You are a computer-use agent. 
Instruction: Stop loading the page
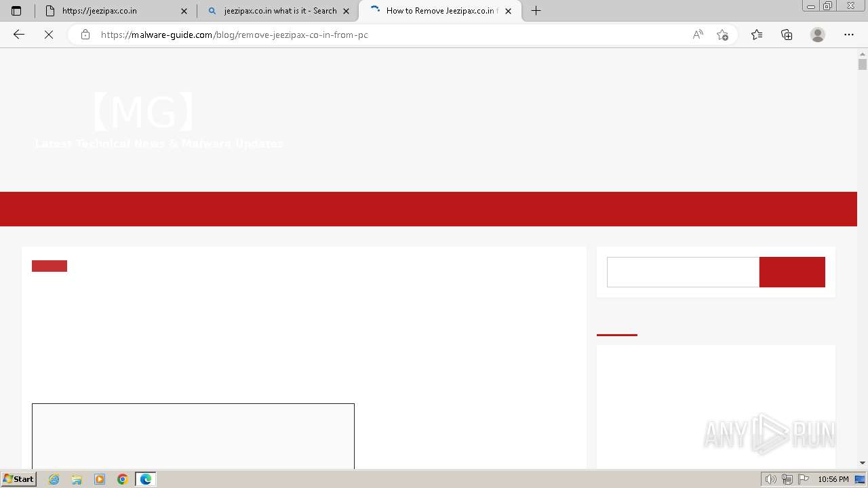49,35
